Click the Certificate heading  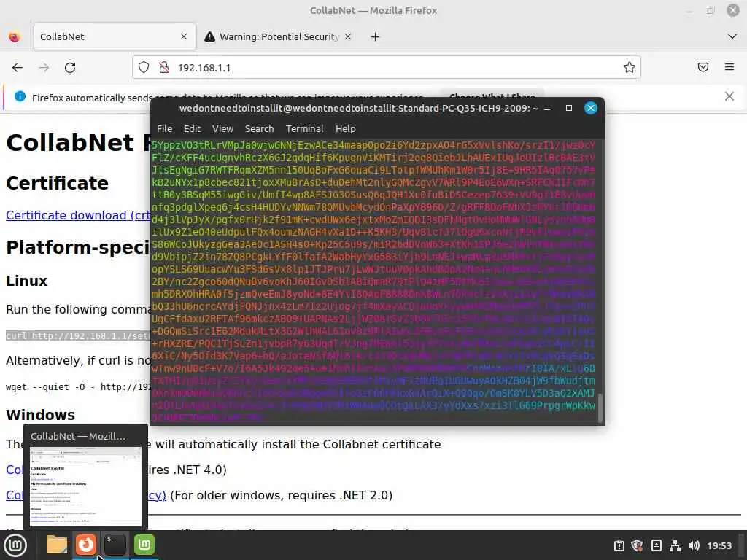point(57,183)
